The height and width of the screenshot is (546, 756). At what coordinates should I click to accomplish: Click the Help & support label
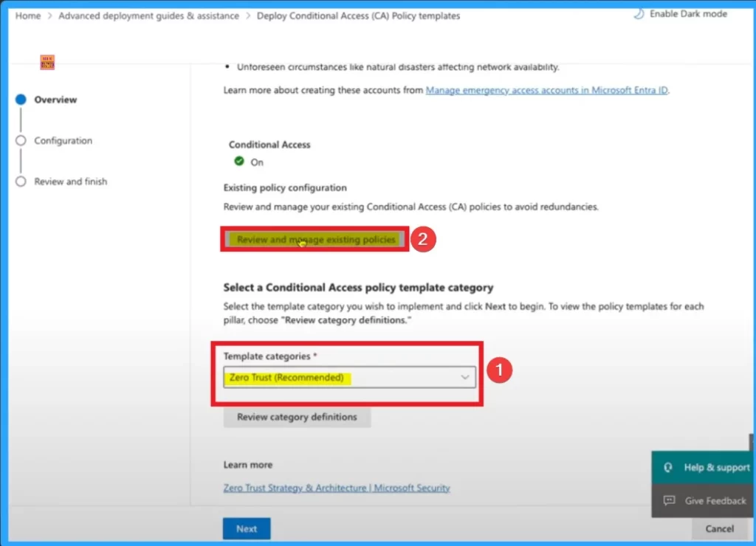[717, 468]
